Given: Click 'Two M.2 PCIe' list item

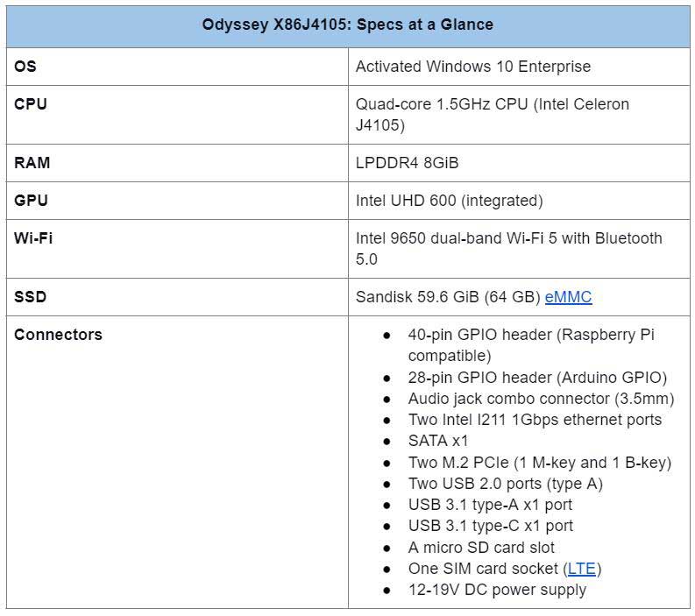Looking at the screenshot, I should 539,463.
